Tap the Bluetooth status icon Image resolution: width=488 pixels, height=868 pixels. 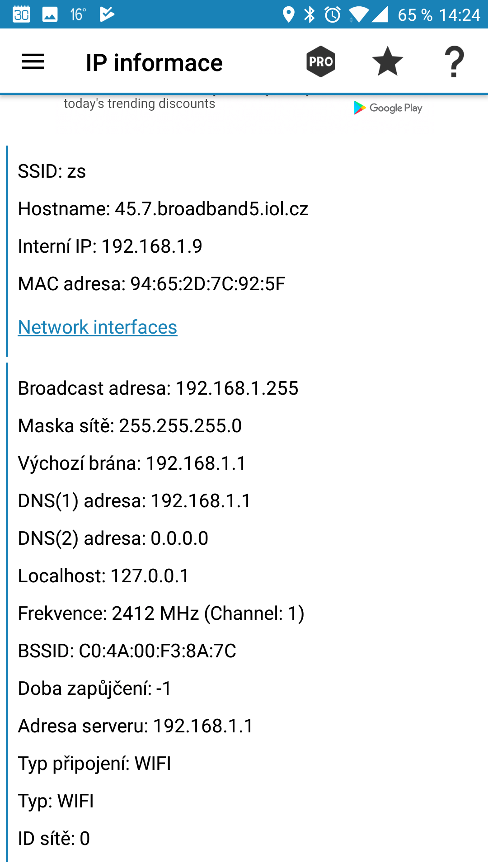(310, 14)
